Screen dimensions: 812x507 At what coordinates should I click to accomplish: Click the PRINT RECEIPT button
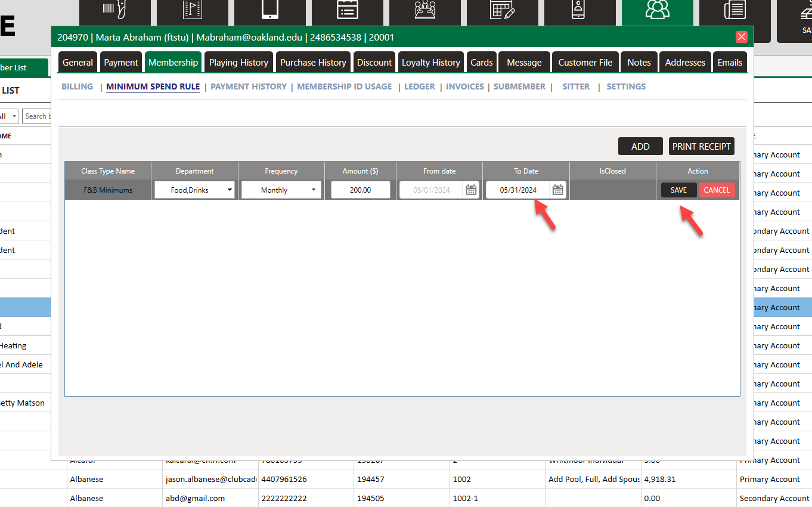coord(701,147)
